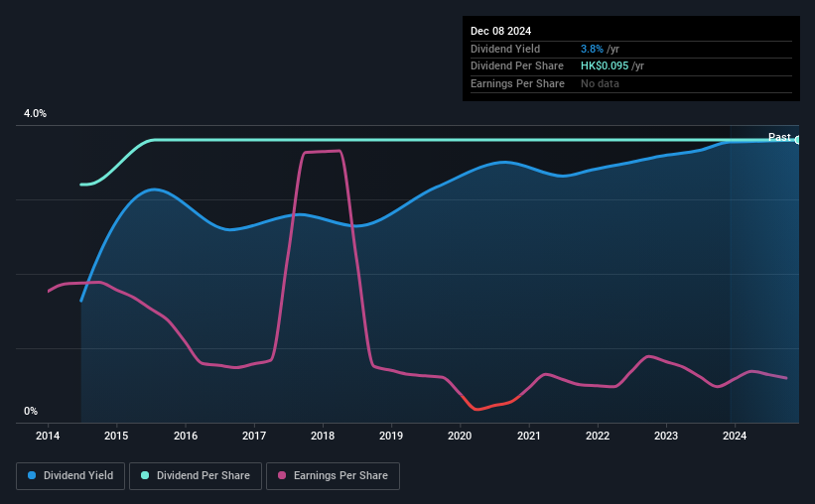
Task: Click the 2022 x-axis label
Action: click(x=598, y=436)
